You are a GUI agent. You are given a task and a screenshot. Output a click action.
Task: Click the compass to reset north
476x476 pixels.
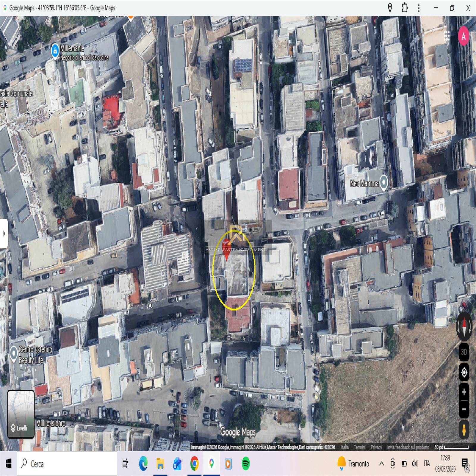coord(464,327)
